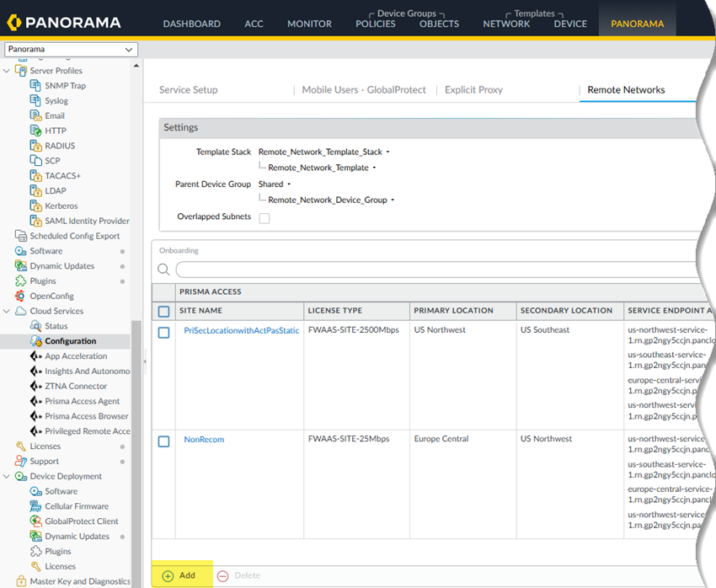Click the Add button at bottom
Image resolution: width=716 pixels, height=588 pixels.
point(179,575)
